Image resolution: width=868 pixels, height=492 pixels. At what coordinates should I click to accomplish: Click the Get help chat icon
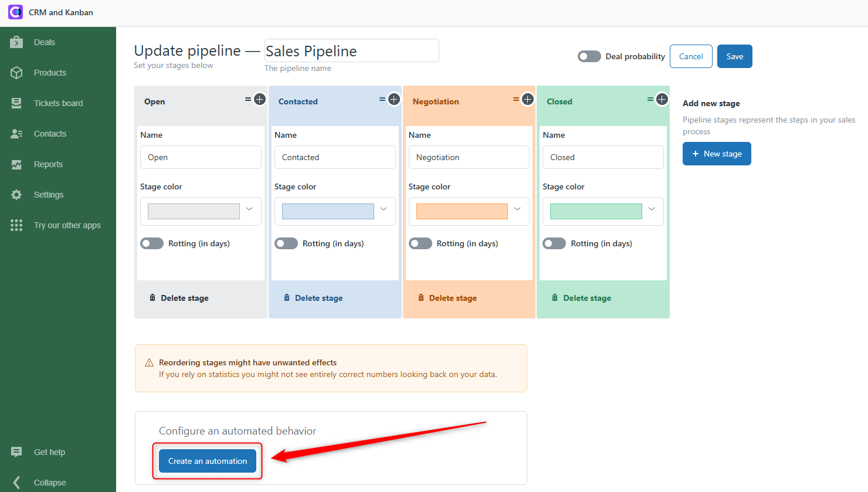click(16, 452)
